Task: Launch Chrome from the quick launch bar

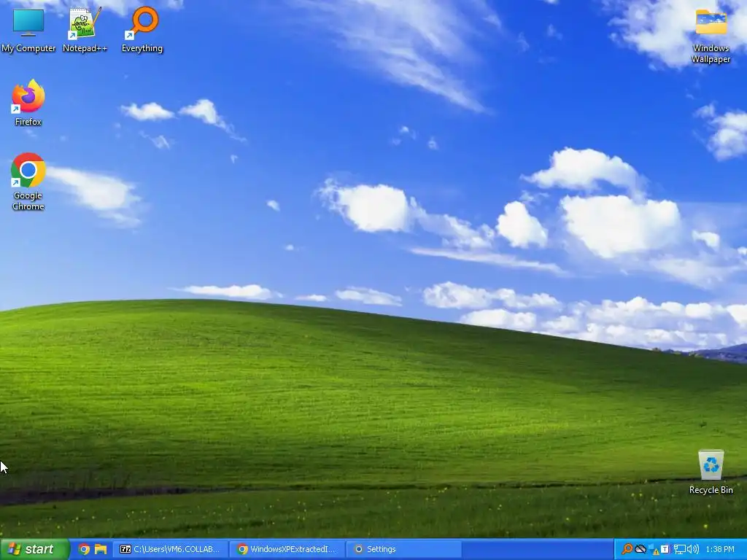Action: [84, 549]
